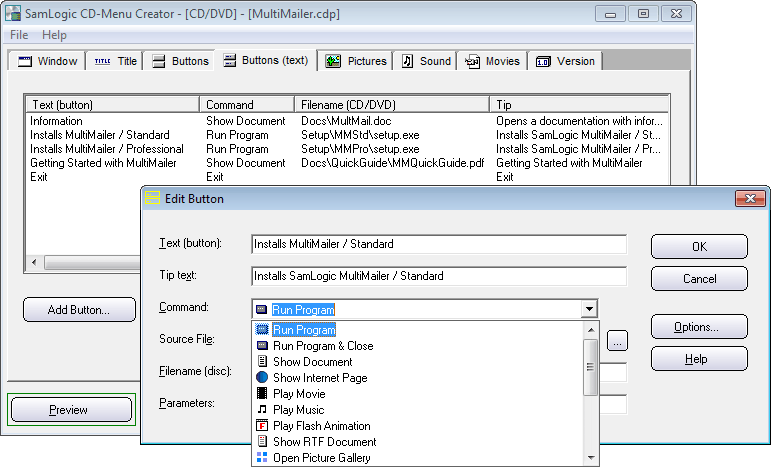Select Getting Started with MultiMailer row
This screenshot has width=771, height=467.
point(347,163)
